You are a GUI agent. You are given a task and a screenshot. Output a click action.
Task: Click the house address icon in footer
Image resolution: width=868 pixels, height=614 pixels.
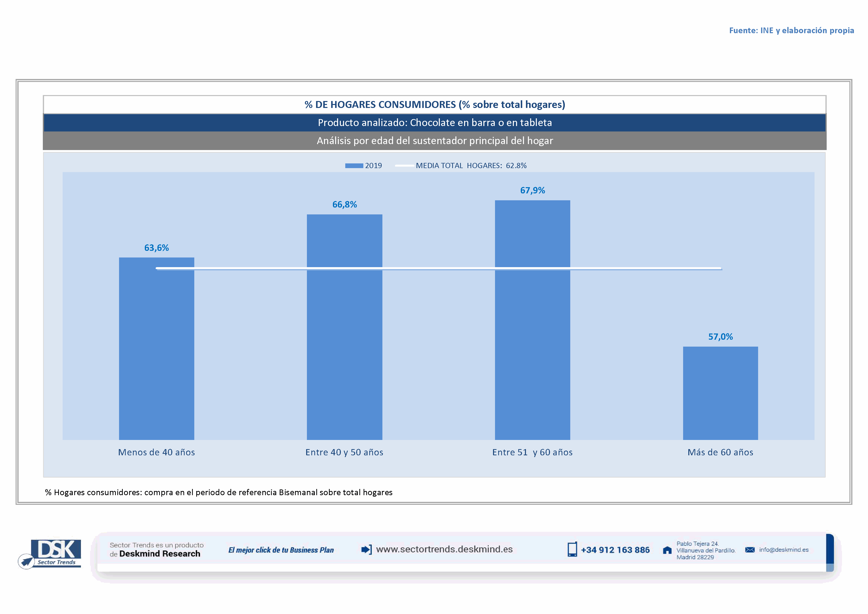click(667, 550)
